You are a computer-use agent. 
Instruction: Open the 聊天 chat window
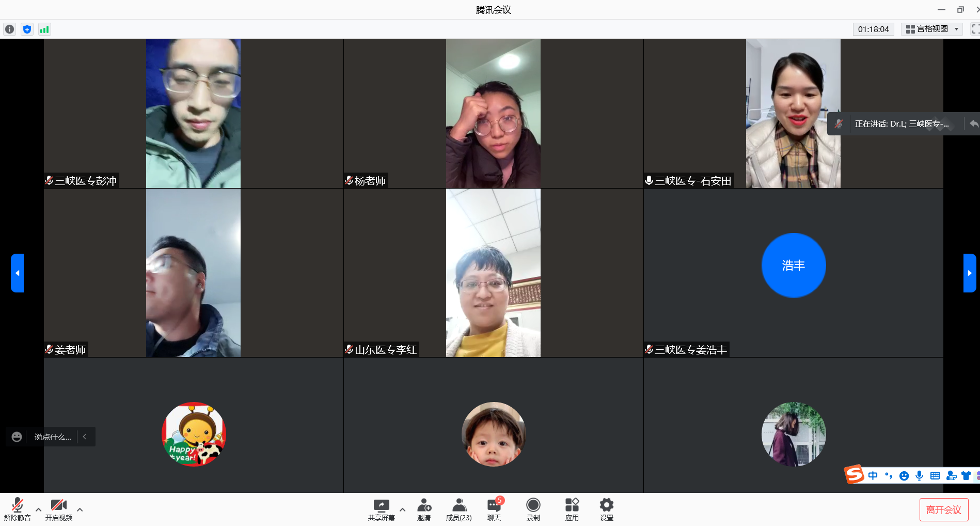494,509
